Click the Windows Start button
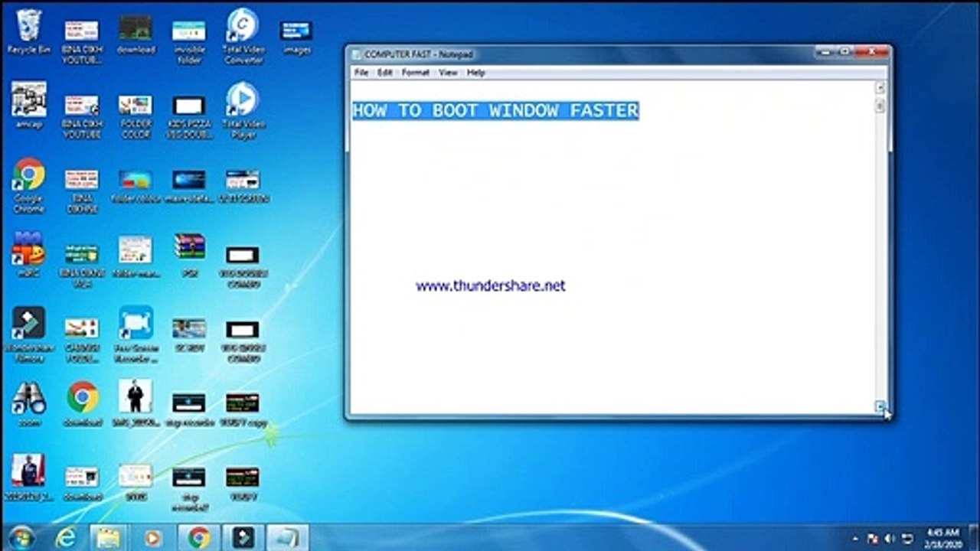This screenshot has height=551, width=980. [21, 537]
